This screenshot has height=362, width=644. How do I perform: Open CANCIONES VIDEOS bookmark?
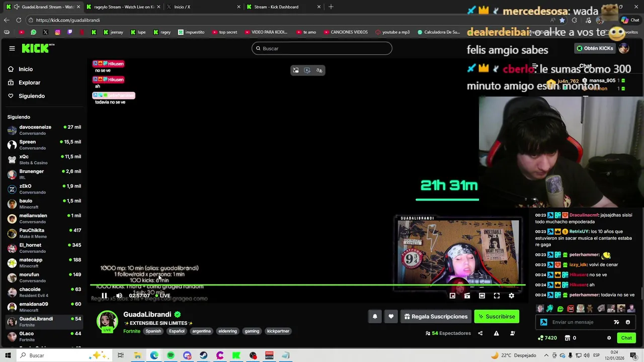[345, 32]
